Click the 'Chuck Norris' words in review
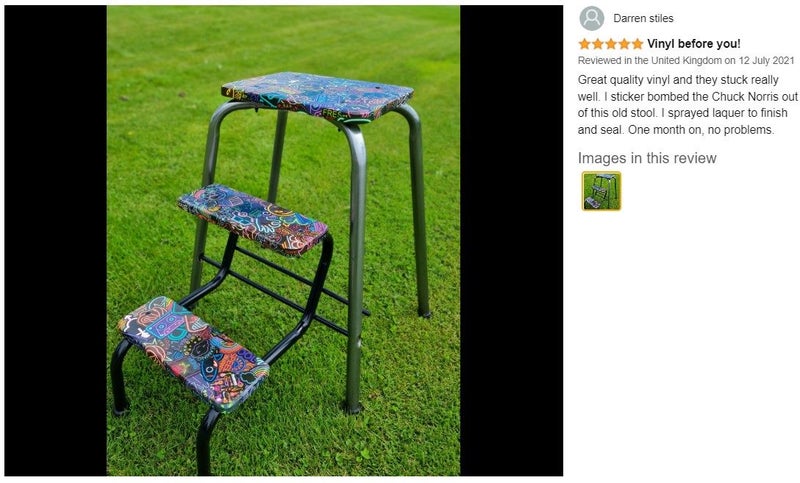Image resolution: width=800 pixels, height=483 pixels. point(745,96)
